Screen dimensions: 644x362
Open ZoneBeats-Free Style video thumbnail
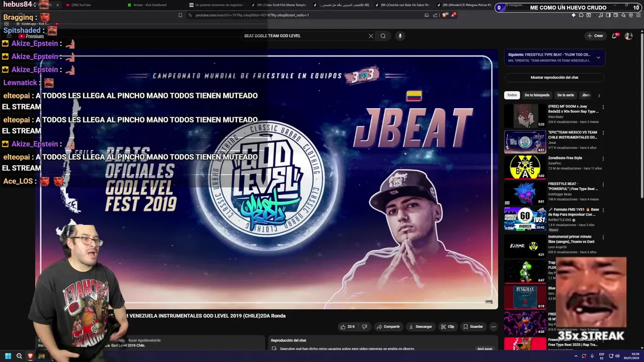point(525,167)
